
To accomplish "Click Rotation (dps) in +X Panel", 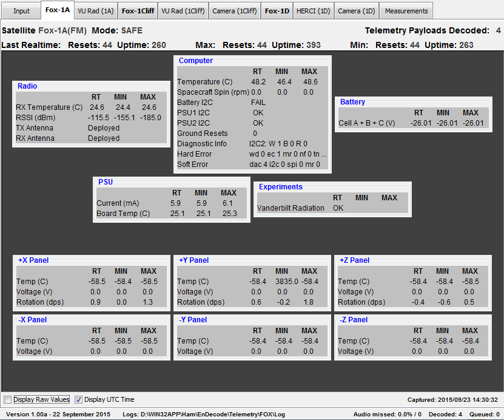I will pos(40,302).
